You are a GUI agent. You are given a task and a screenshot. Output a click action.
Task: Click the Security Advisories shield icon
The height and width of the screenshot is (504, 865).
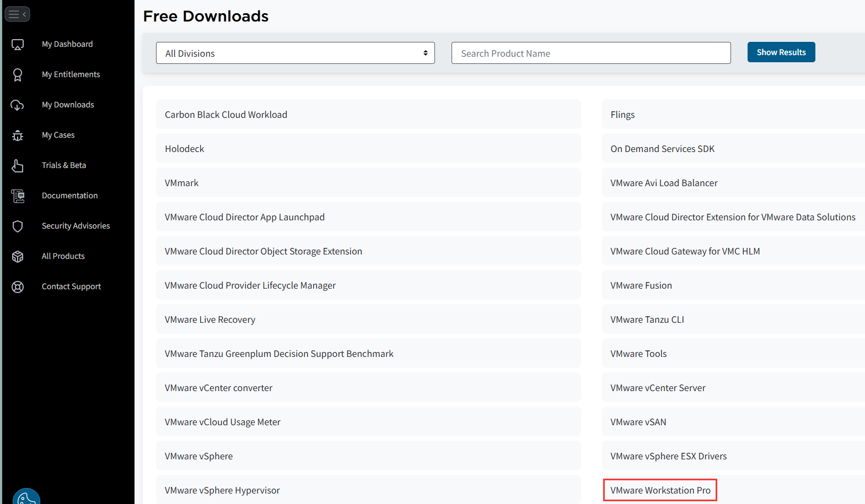point(18,226)
